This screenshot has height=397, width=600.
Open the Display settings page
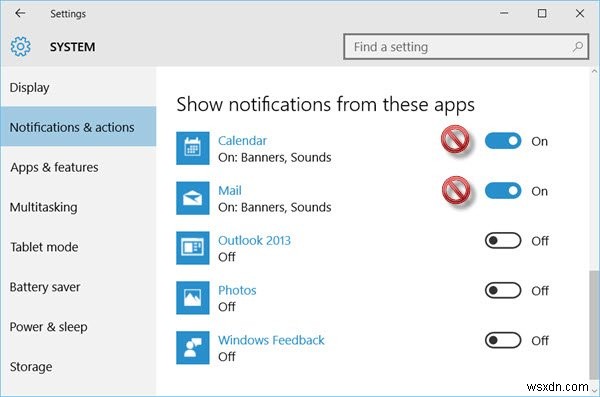coord(78,87)
